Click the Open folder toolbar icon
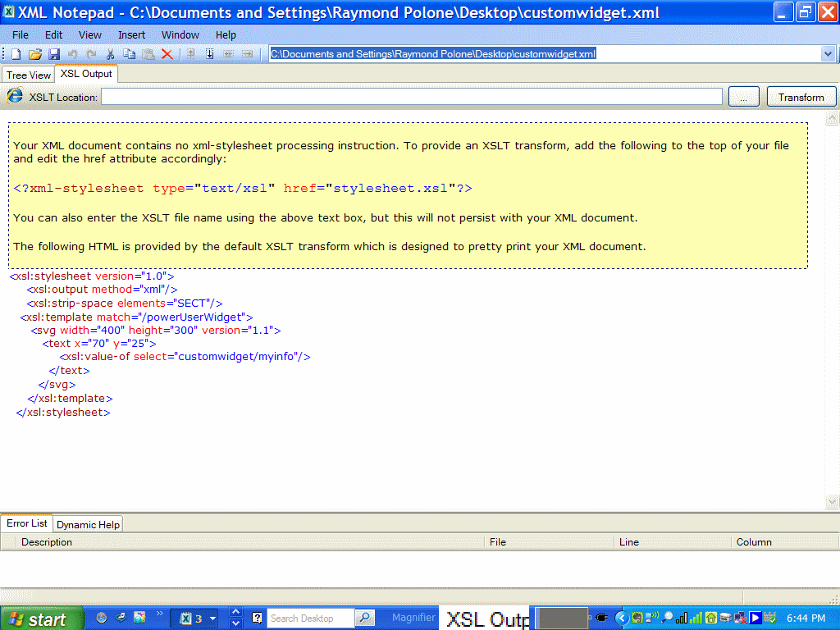Viewport: 840px width, 630px height. click(34, 54)
